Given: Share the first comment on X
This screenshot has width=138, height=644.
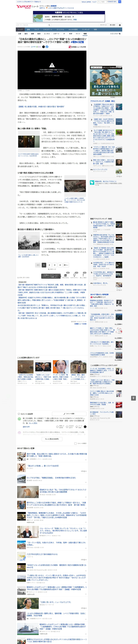Looking at the screenshot, I should coord(85,427).
